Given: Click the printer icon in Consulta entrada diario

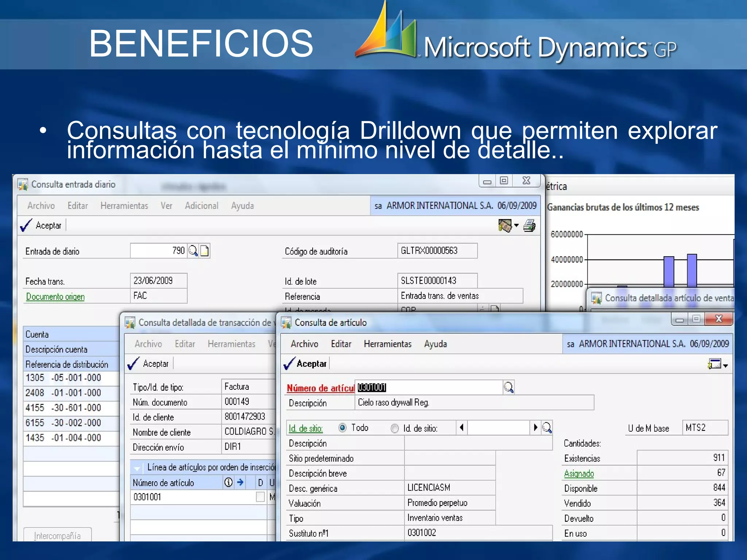Looking at the screenshot, I should pyautogui.click(x=529, y=226).
